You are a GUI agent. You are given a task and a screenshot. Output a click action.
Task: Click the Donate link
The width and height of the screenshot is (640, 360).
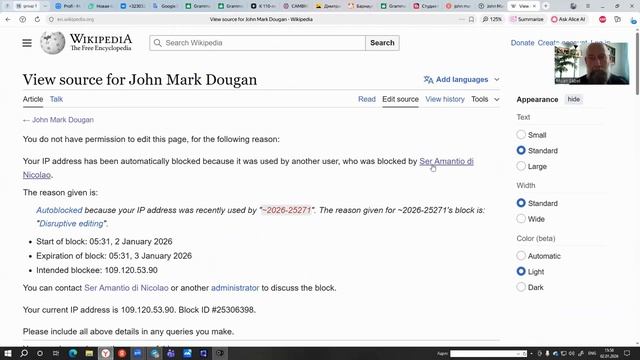[x=522, y=43]
